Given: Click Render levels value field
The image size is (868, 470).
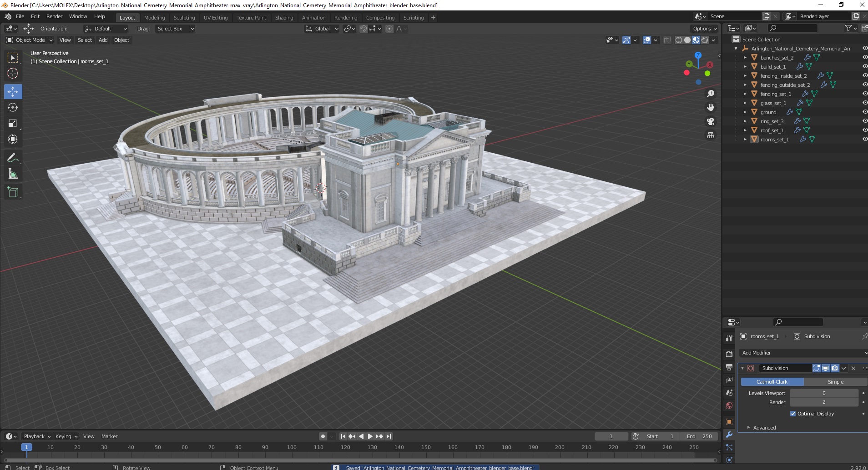Looking at the screenshot, I should (824, 402).
